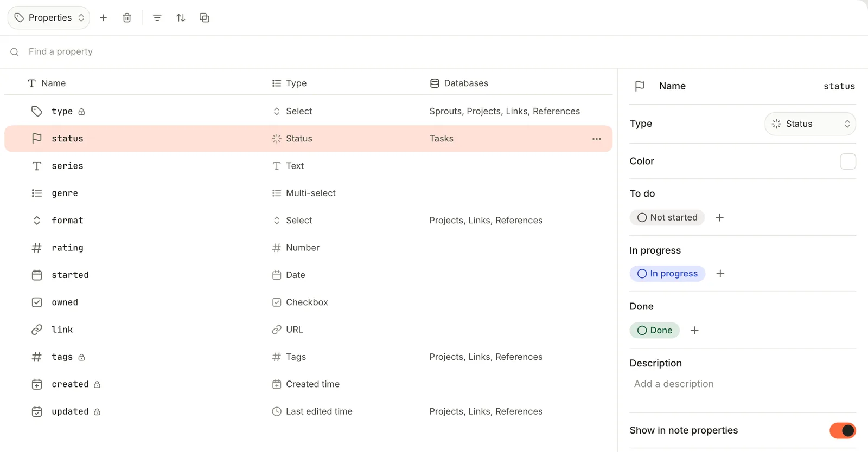Click the duplicate copy icon in toolbar
The width and height of the screenshot is (868, 452).
pos(205,18)
